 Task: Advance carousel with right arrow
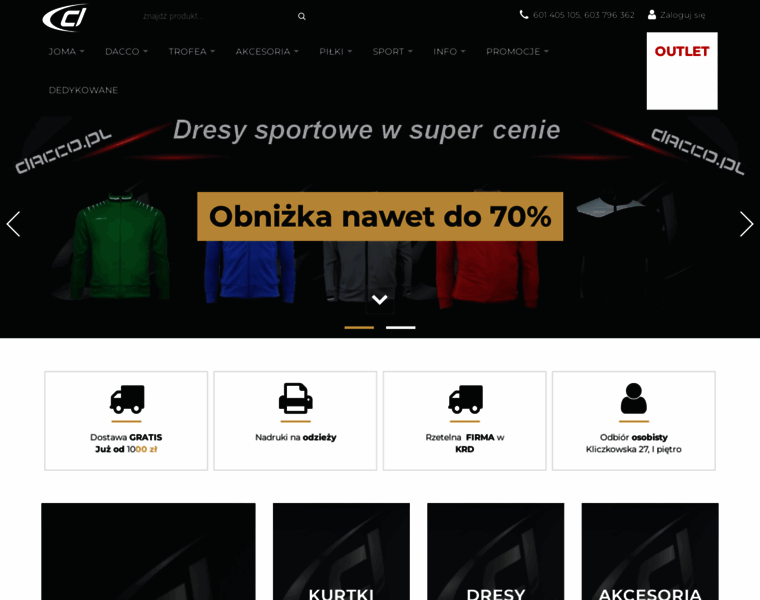pyautogui.click(x=746, y=224)
